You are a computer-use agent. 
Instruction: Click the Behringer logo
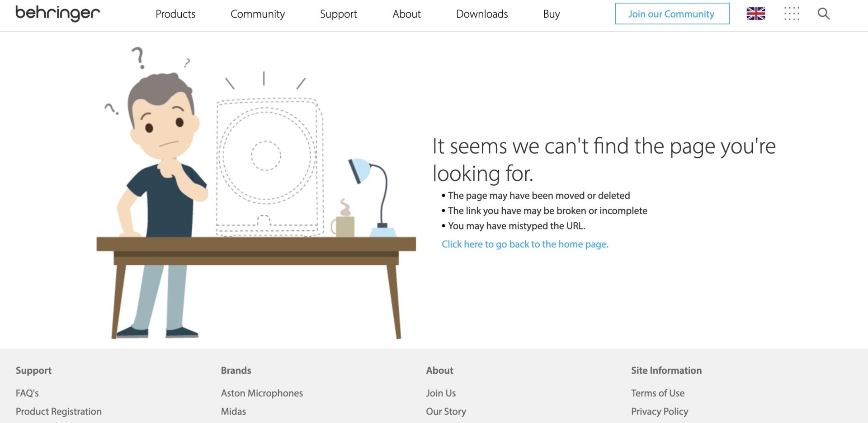[x=58, y=14]
